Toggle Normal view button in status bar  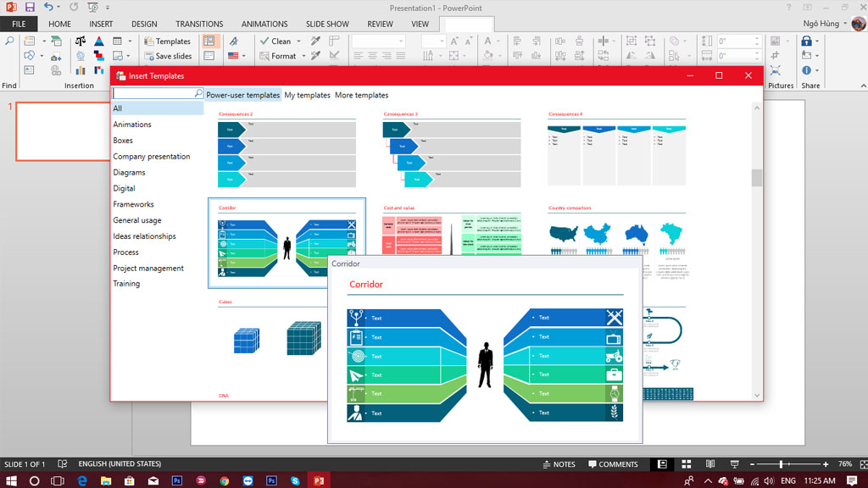click(662, 464)
